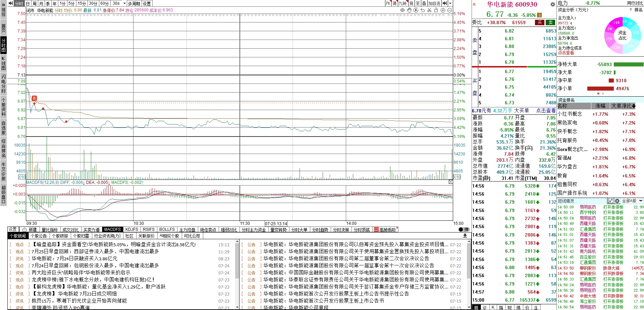Open 同行对比 peer comparison link

pyautogui.click(x=635, y=3)
